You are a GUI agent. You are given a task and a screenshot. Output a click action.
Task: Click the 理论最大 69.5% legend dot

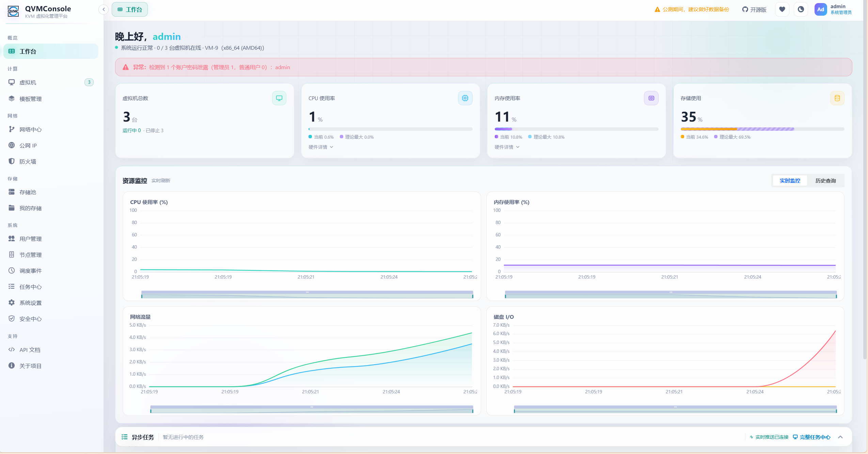click(716, 137)
